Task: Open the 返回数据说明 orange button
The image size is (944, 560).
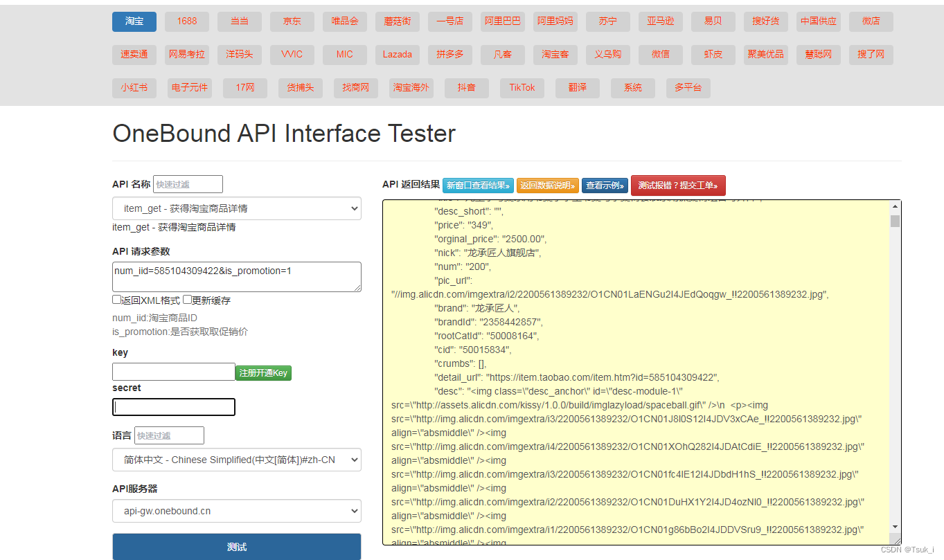Action: (x=547, y=186)
